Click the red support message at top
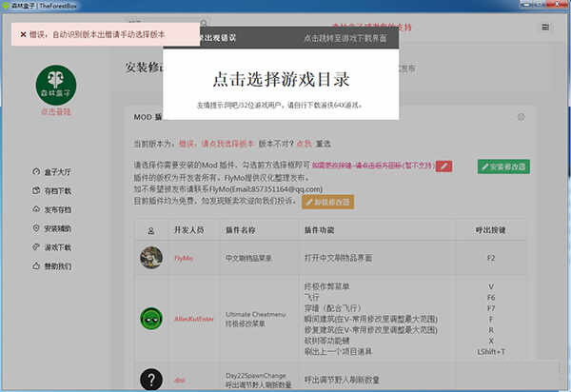 [x=371, y=28]
